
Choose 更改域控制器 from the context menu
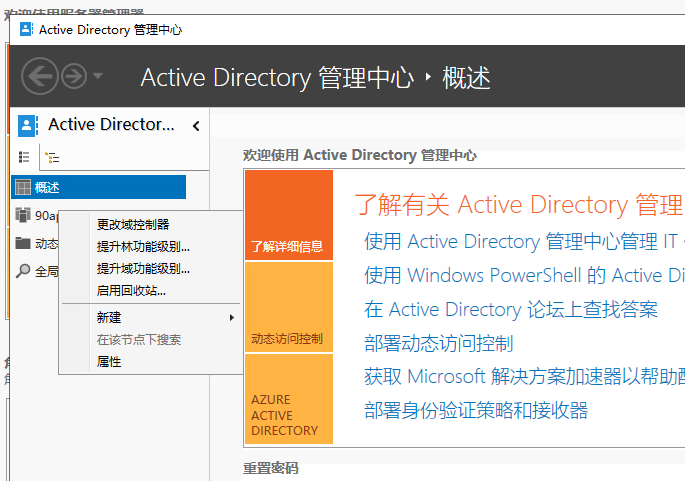[x=133, y=224]
